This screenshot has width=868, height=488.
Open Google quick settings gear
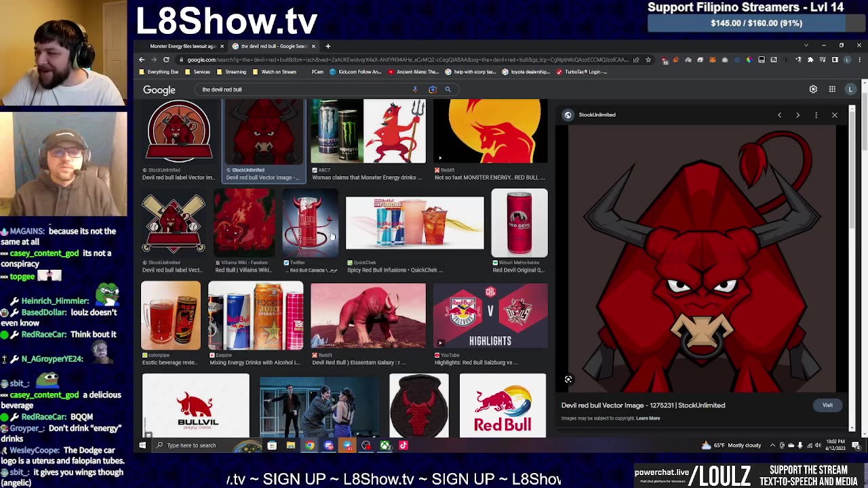point(813,89)
